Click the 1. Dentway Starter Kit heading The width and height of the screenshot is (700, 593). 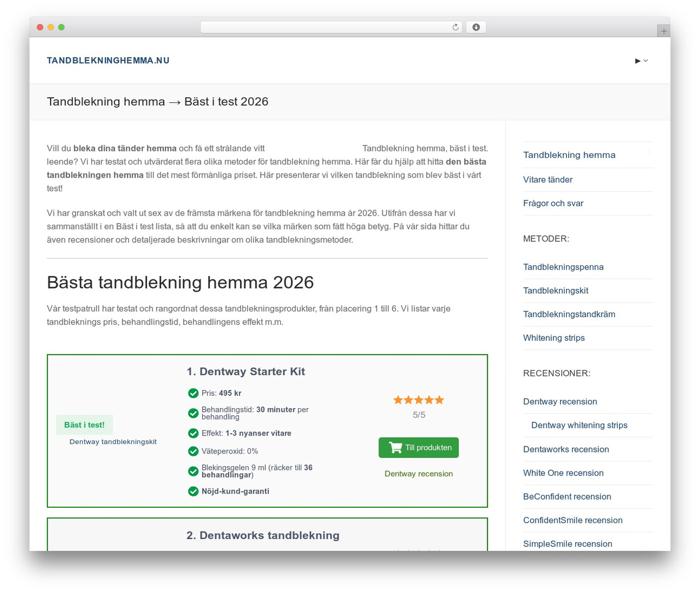(246, 371)
